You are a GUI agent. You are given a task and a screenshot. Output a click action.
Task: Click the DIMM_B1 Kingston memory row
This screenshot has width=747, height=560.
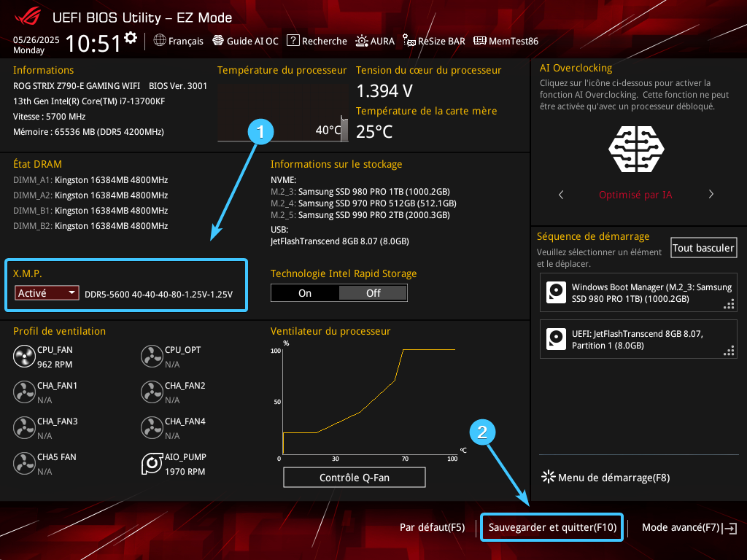(90, 211)
